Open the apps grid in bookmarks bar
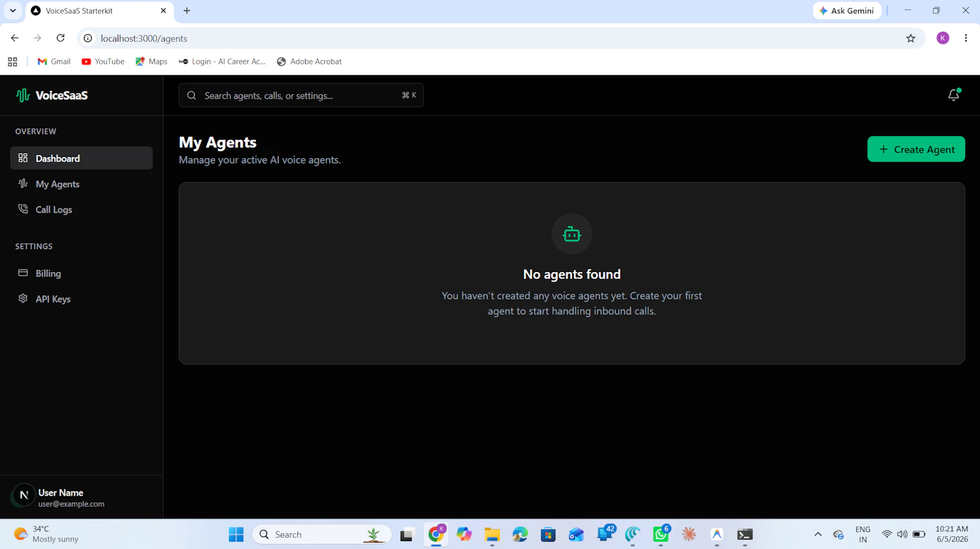The image size is (980, 549). click(12, 61)
